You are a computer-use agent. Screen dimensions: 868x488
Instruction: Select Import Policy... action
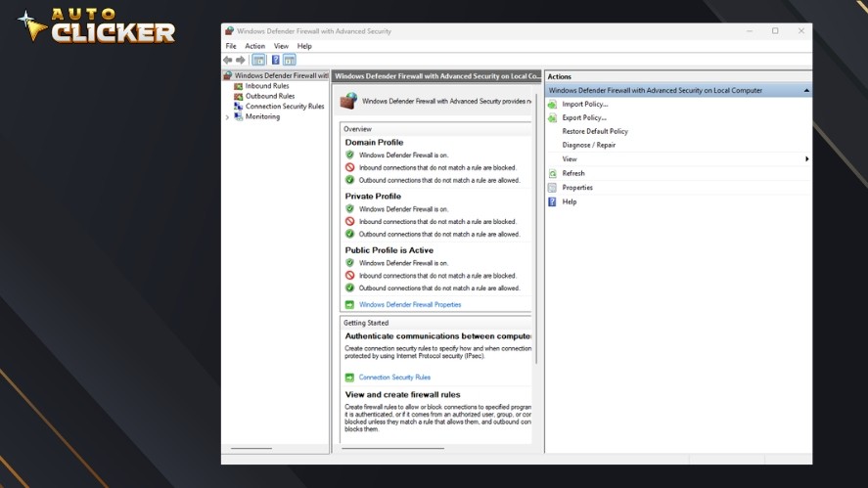pyautogui.click(x=584, y=104)
